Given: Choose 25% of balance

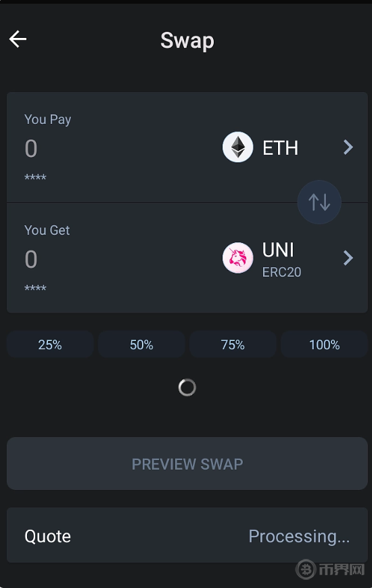Looking at the screenshot, I should point(50,344).
